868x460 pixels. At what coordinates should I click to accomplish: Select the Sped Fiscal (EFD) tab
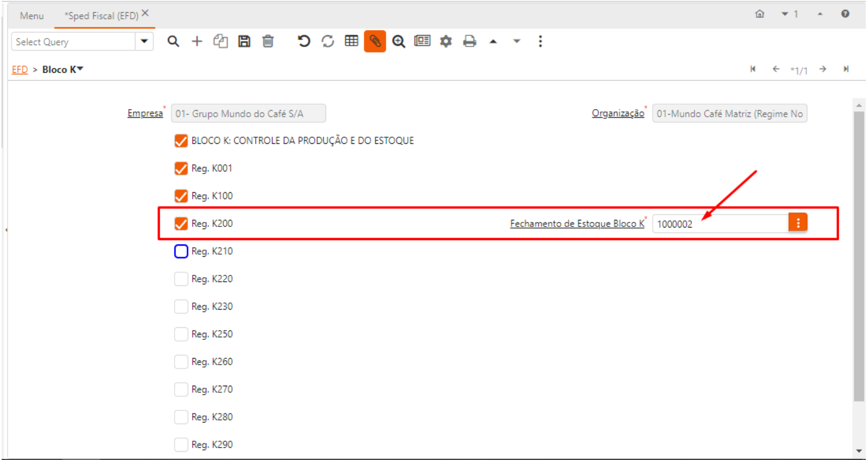click(x=101, y=16)
